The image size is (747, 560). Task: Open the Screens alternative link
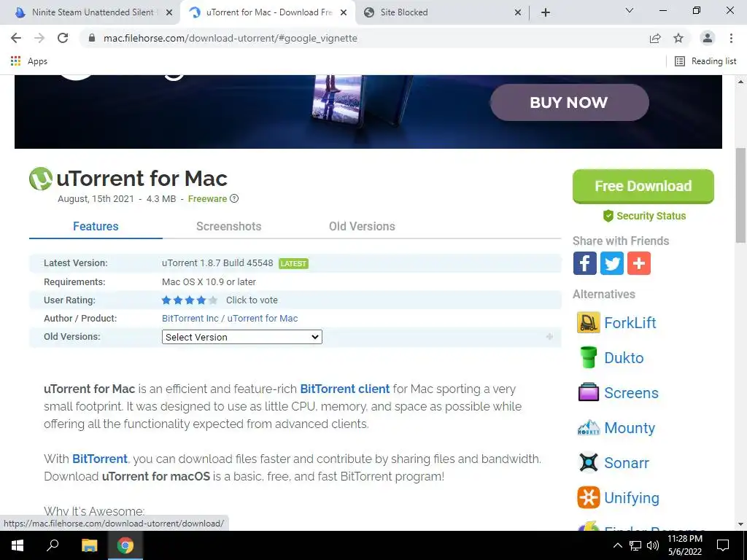[x=631, y=393]
